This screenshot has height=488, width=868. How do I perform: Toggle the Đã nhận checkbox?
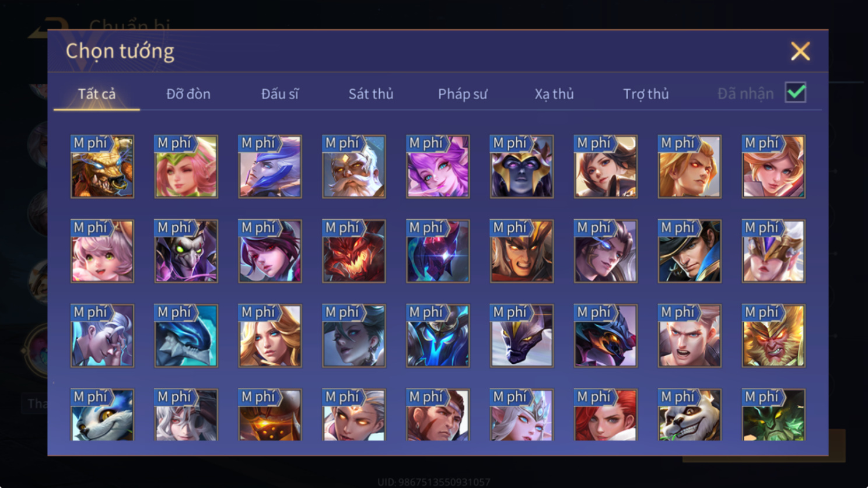tap(796, 93)
